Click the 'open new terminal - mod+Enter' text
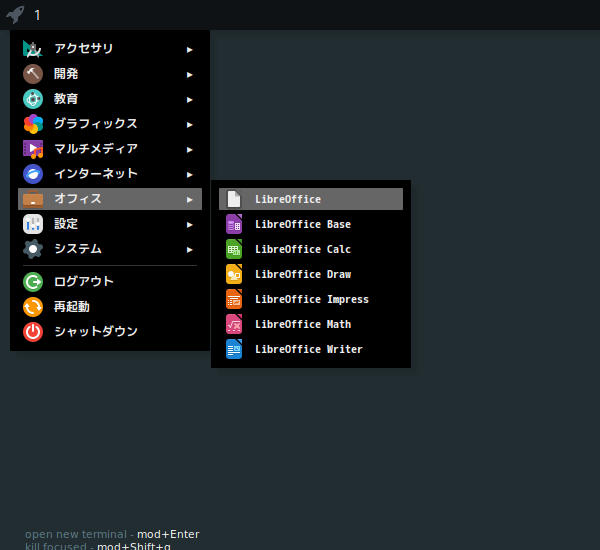This screenshot has width=600, height=550. click(112, 534)
